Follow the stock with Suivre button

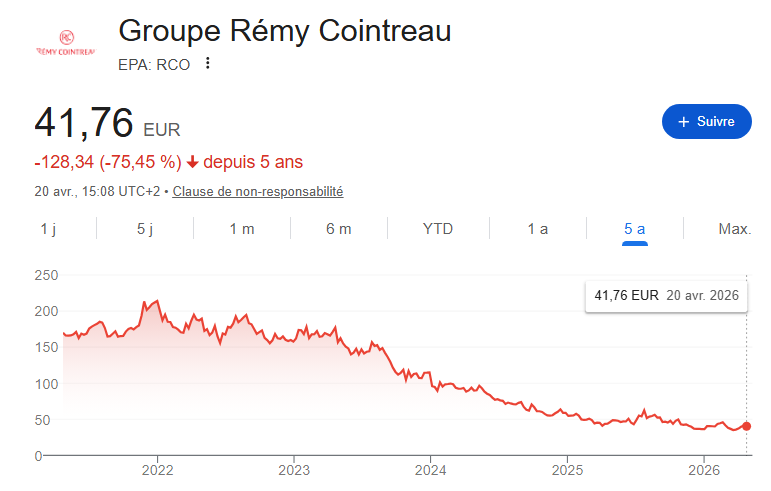707,121
